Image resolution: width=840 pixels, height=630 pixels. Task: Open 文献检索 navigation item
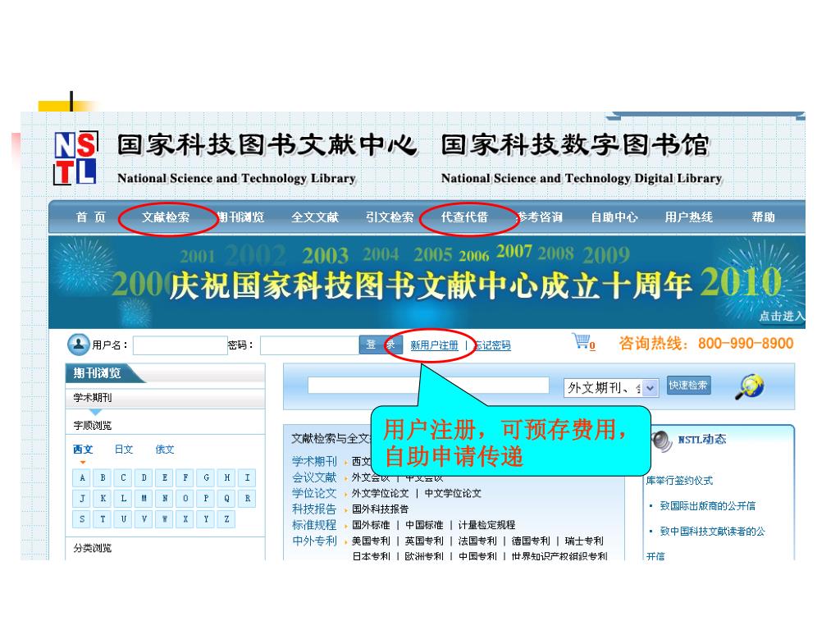tap(166, 217)
